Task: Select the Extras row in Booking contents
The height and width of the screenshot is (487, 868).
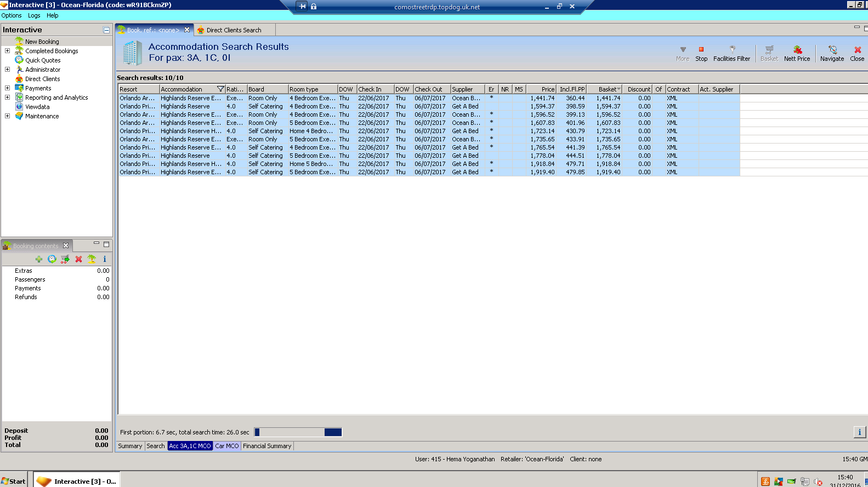Action: click(x=56, y=271)
